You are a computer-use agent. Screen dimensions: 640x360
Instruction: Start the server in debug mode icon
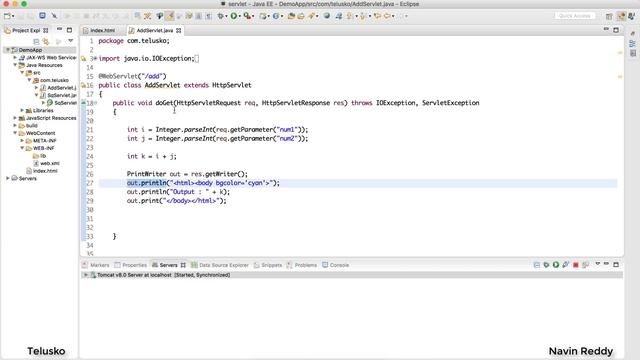(546, 265)
